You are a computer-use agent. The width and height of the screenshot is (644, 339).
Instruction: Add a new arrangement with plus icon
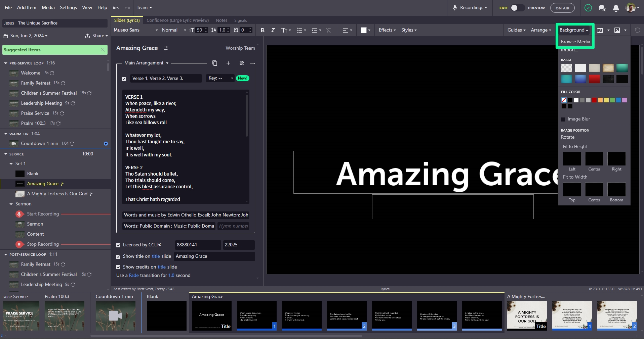click(x=228, y=63)
